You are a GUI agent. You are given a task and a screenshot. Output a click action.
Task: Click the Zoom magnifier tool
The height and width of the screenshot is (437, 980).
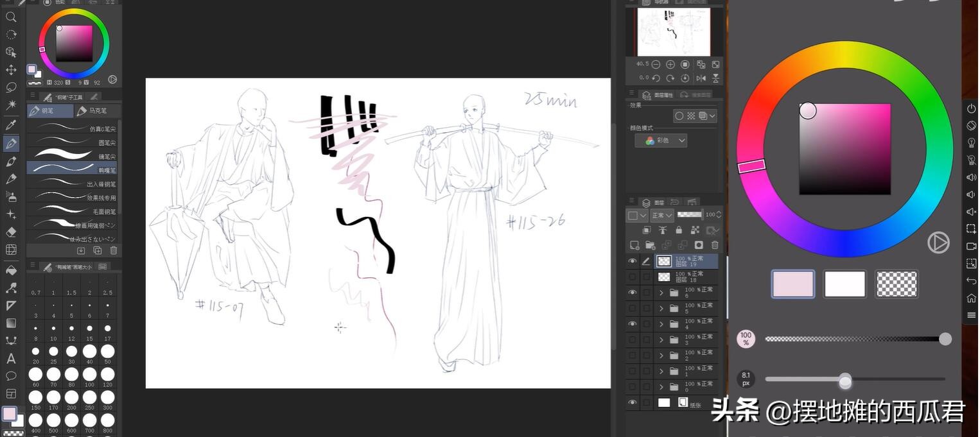[11, 17]
